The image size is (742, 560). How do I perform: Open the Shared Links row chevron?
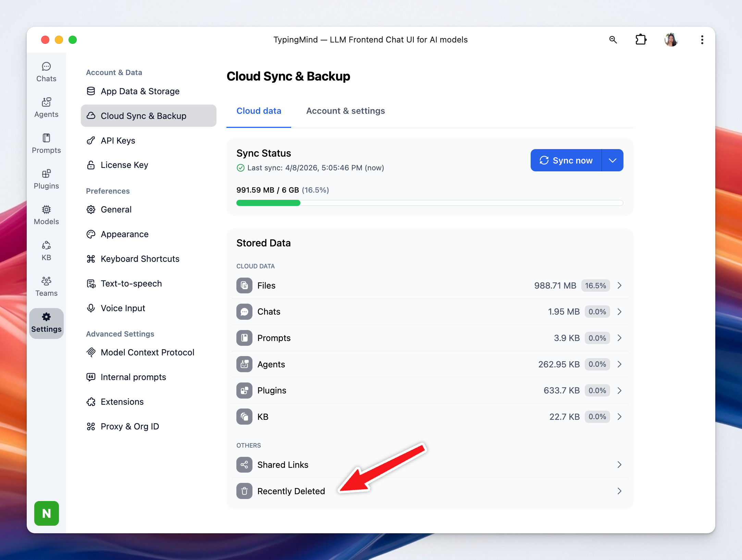(619, 465)
